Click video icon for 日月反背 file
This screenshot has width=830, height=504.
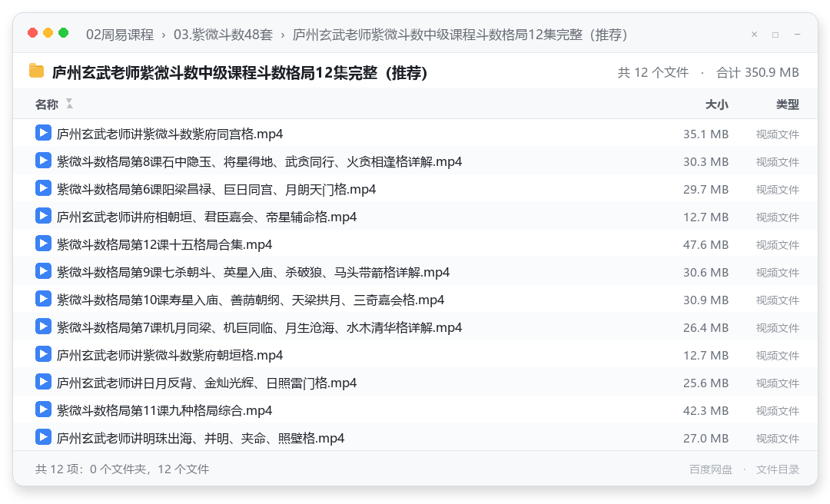point(43,382)
